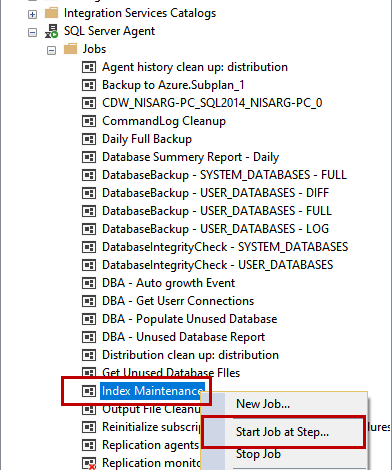Viewport: 392px width, 470px height.
Task: Select 'DBA - Auto growth Event' job
Action: tap(168, 283)
